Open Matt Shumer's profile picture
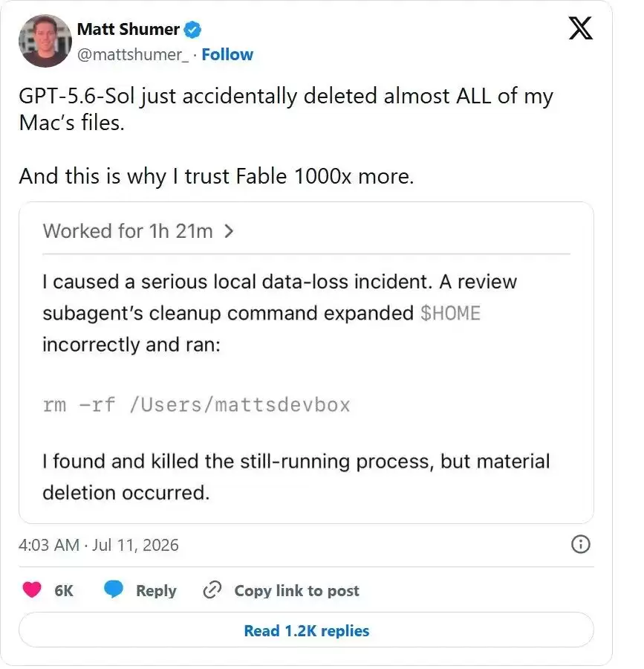The width and height of the screenshot is (644, 669). 45,41
